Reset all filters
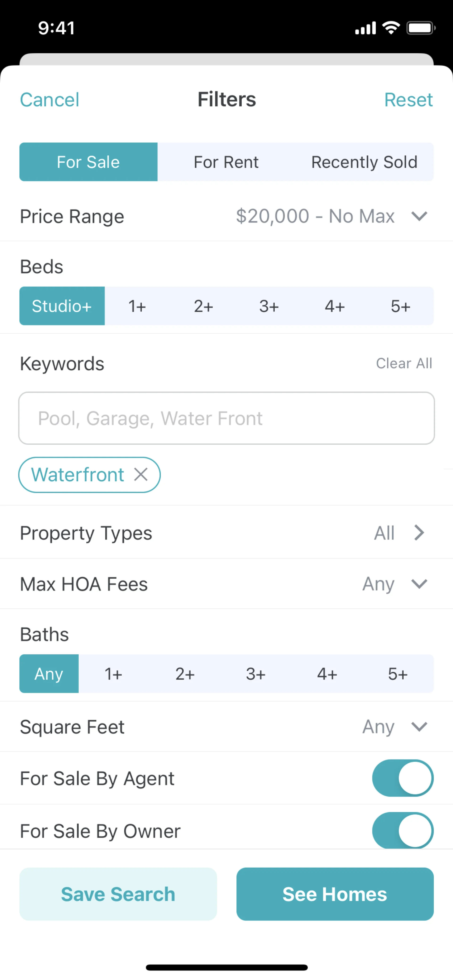Image resolution: width=453 pixels, height=980 pixels. point(408,100)
